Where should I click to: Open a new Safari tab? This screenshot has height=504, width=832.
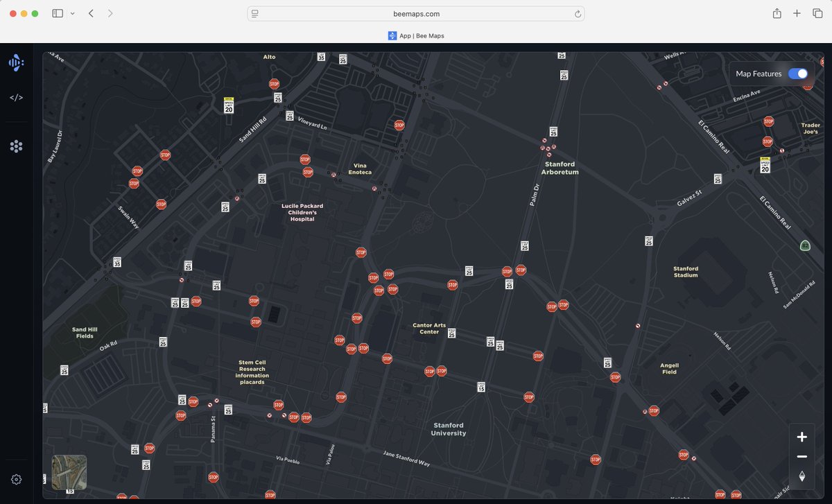coord(797,13)
